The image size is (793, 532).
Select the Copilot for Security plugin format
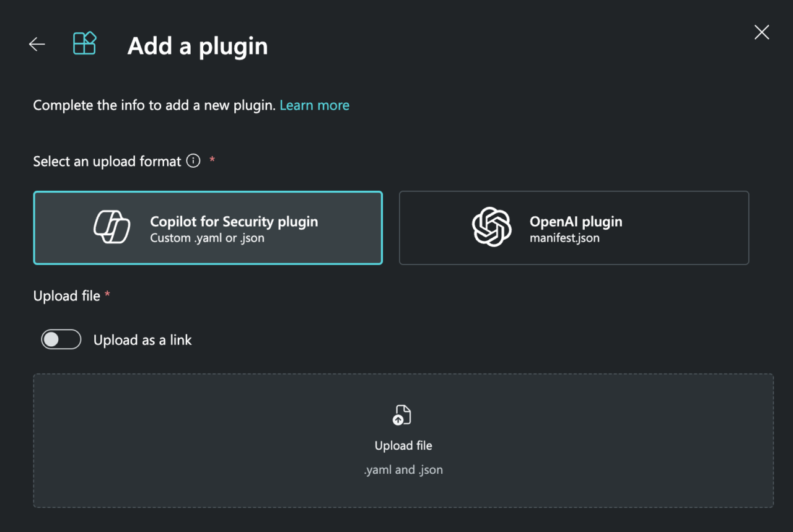click(208, 227)
